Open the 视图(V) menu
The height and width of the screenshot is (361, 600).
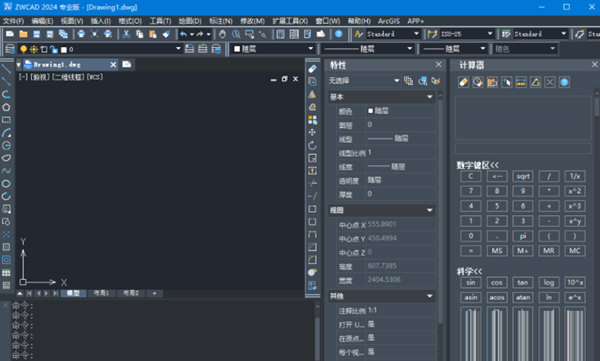72,21
